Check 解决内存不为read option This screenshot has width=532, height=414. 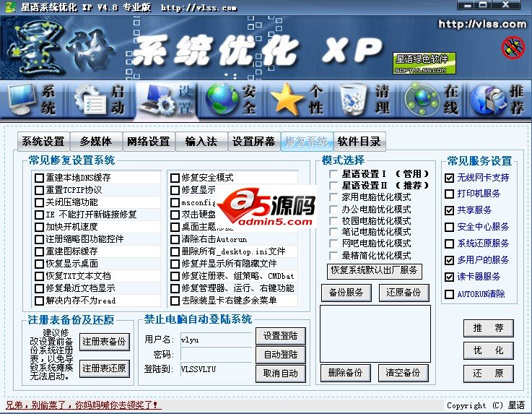click(x=40, y=301)
